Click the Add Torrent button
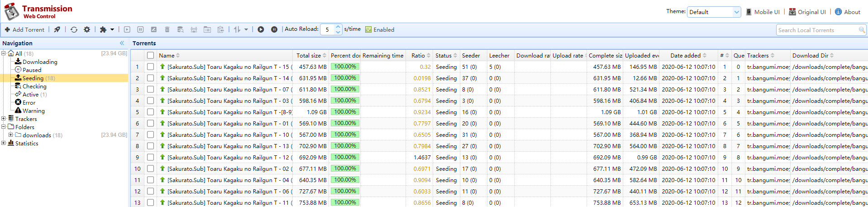 pos(24,29)
